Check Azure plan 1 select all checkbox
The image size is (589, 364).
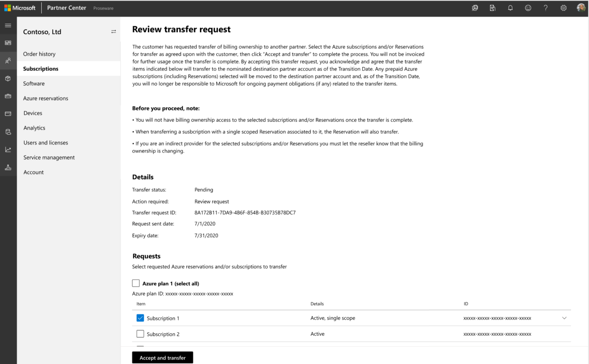coord(136,283)
